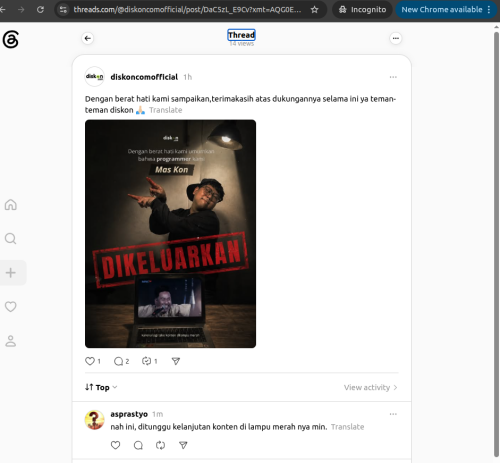This screenshot has width=500, height=463.
Task: Create a new thread with the plus icon
Action: point(11,273)
